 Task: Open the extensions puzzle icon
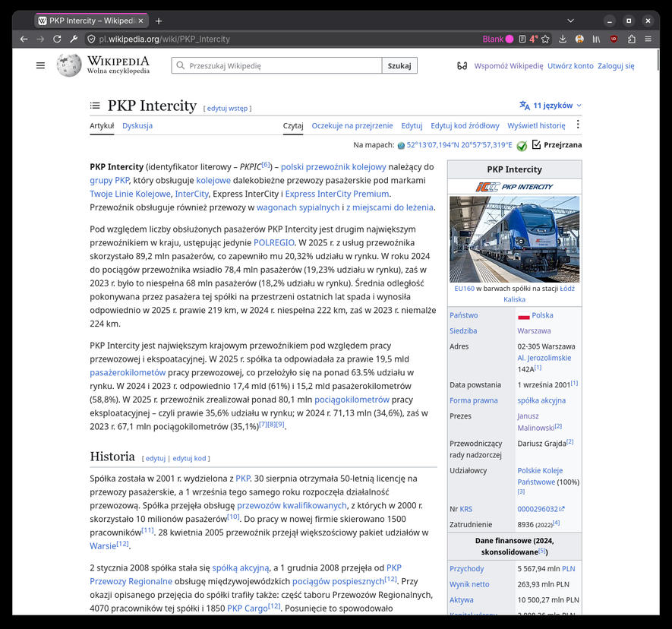pos(631,39)
